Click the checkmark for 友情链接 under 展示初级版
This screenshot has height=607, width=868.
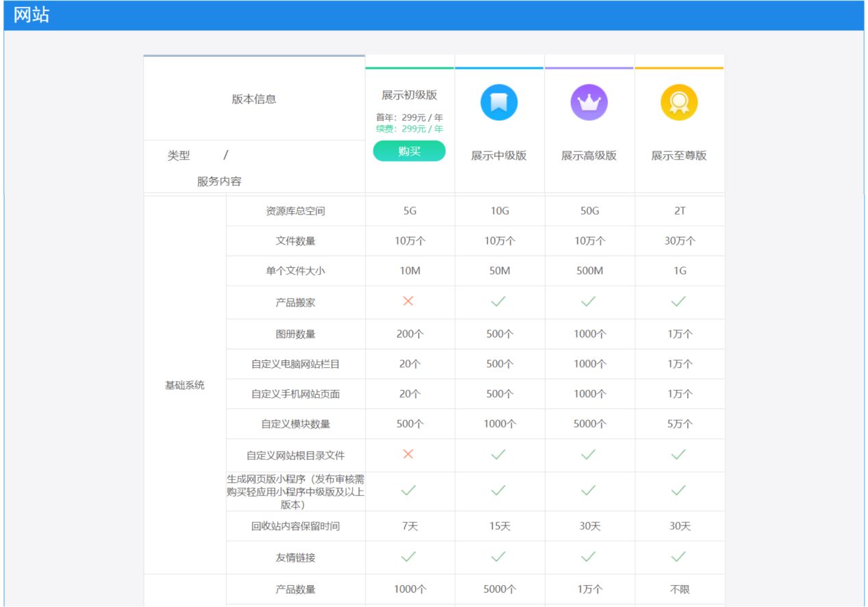[x=409, y=557]
